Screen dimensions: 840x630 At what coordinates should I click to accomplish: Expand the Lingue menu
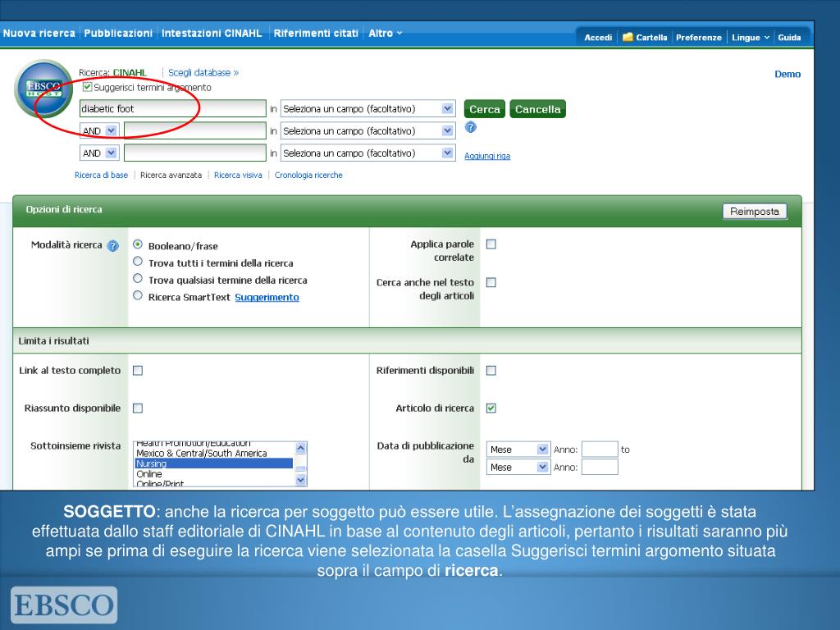(x=751, y=38)
